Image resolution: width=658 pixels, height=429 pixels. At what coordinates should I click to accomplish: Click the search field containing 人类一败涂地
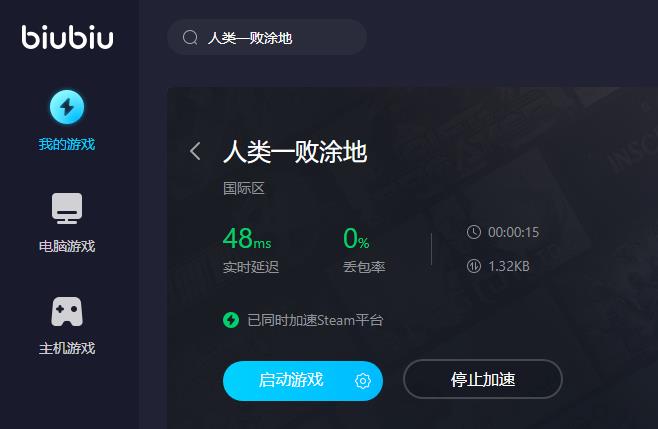click(267, 37)
